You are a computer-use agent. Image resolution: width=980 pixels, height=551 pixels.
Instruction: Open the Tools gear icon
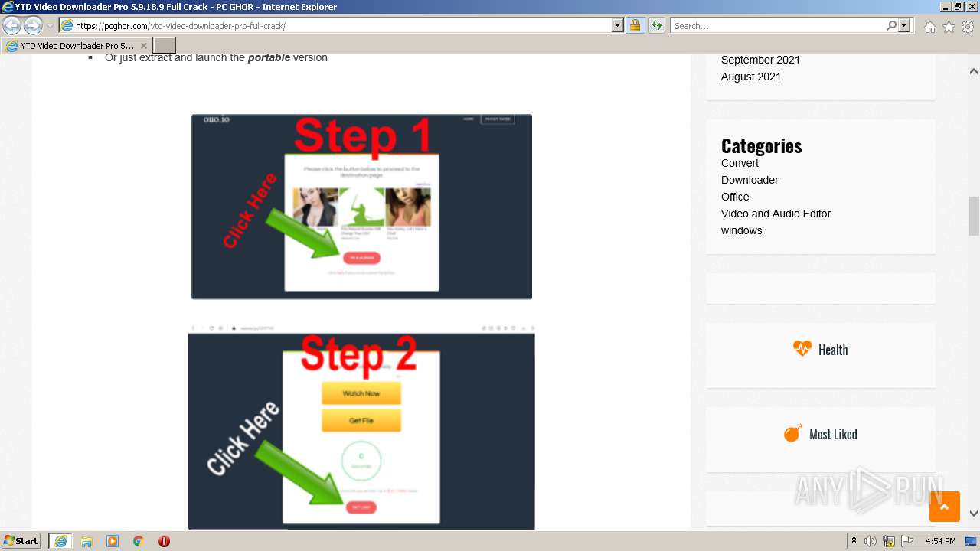point(968,27)
